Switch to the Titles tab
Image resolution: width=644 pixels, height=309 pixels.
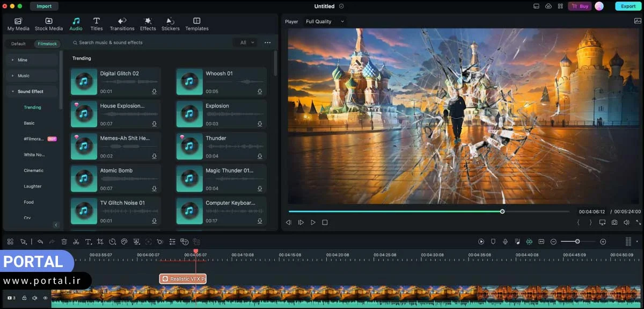(97, 24)
